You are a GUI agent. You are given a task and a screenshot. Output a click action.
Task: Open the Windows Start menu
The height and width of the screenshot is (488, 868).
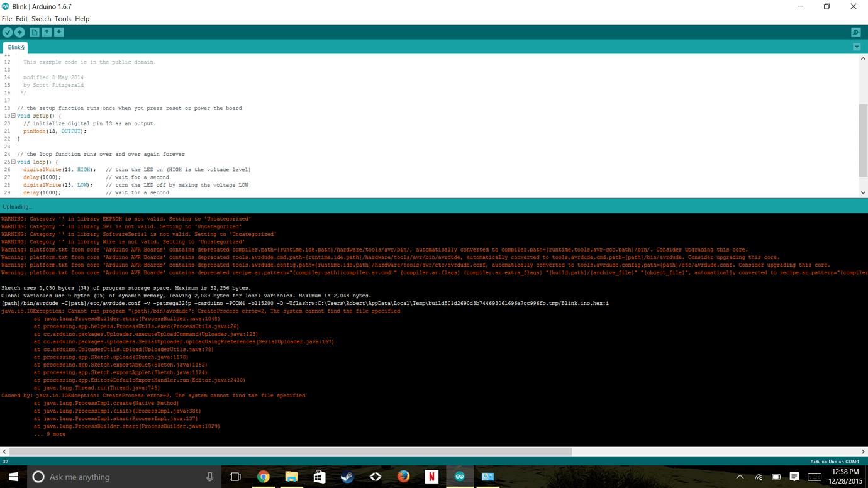pyautogui.click(x=13, y=477)
